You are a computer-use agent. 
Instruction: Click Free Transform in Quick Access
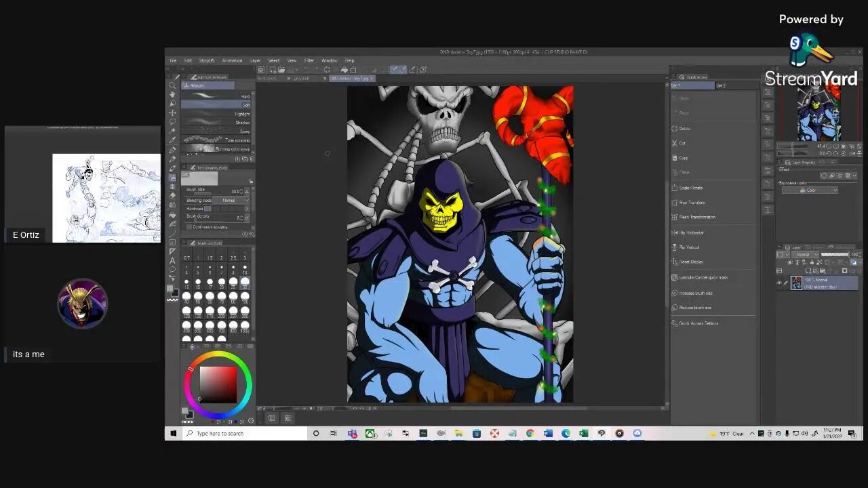tap(692, 203)
